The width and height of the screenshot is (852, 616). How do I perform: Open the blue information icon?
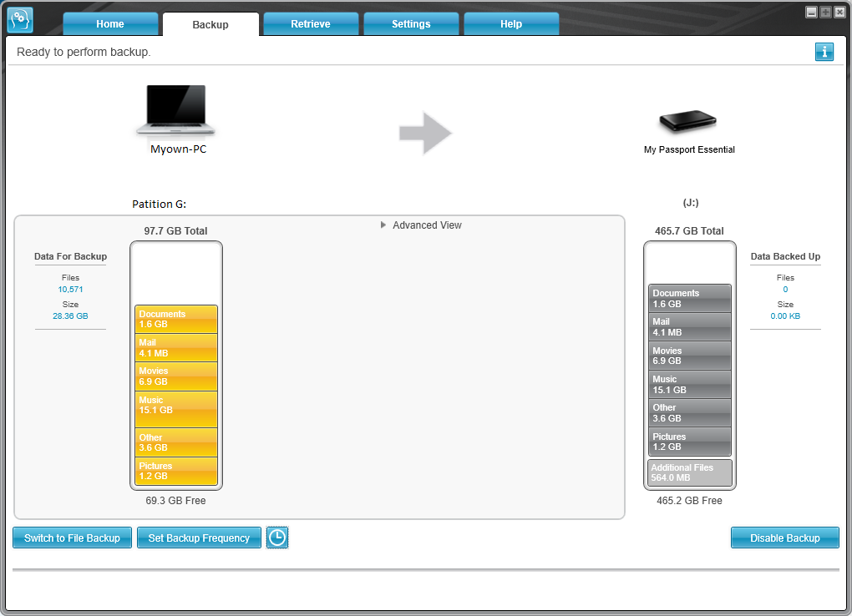(824, 52)
